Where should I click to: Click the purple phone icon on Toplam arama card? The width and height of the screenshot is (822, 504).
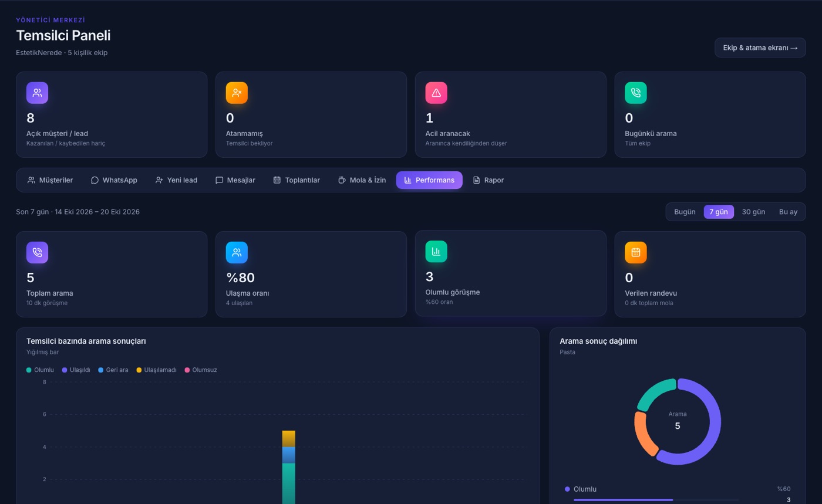coord(37,252)
